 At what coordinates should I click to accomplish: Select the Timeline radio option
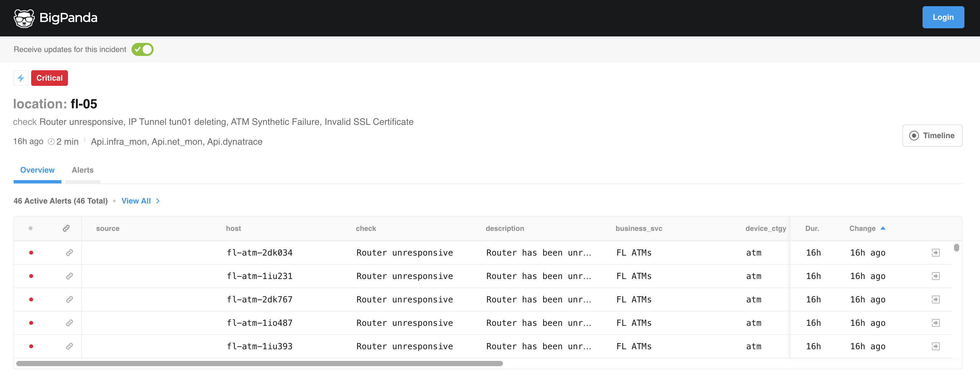(x=914, y=135)
